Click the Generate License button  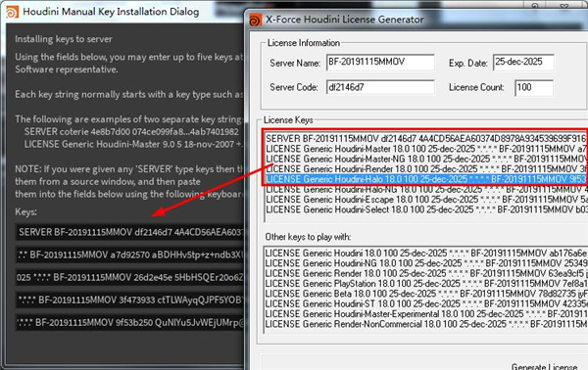tap(545, 367)
